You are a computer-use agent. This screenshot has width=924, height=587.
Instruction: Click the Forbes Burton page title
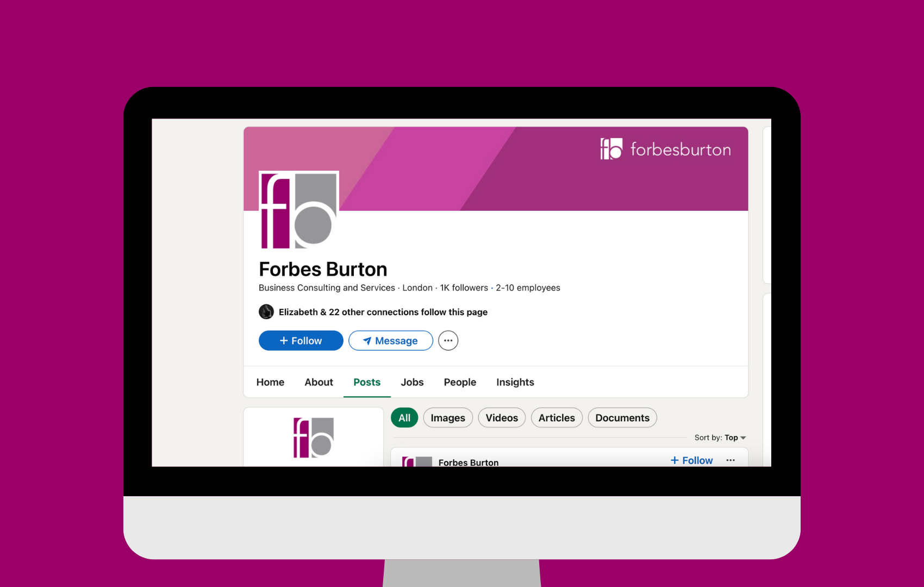[x=323, y=269]
